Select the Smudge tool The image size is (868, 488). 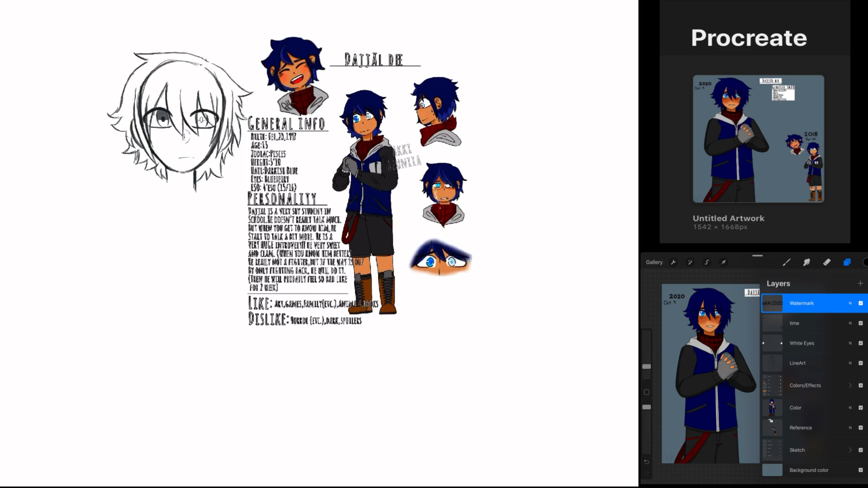[x=807, y=262]
